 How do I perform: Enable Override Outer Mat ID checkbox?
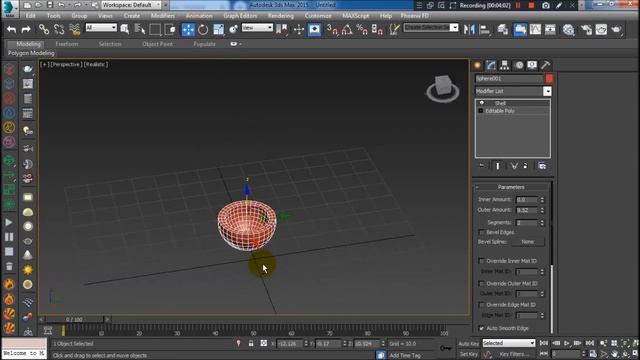pos(482,283)
